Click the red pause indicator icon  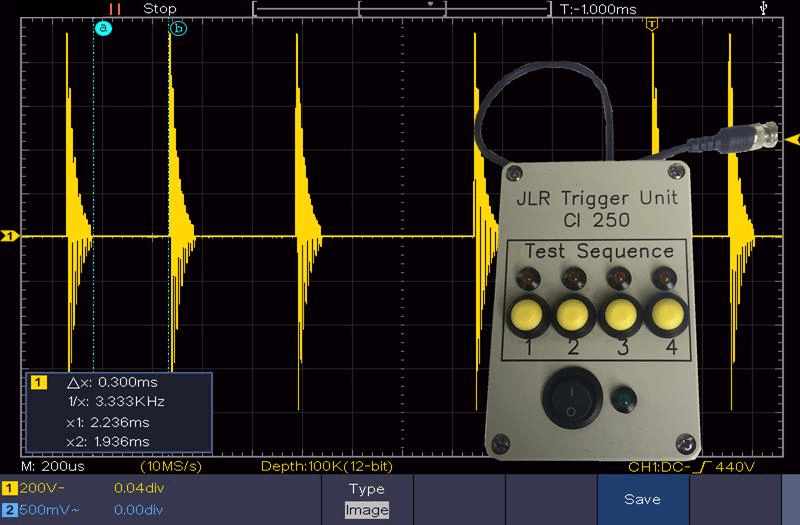click(115, 9)
